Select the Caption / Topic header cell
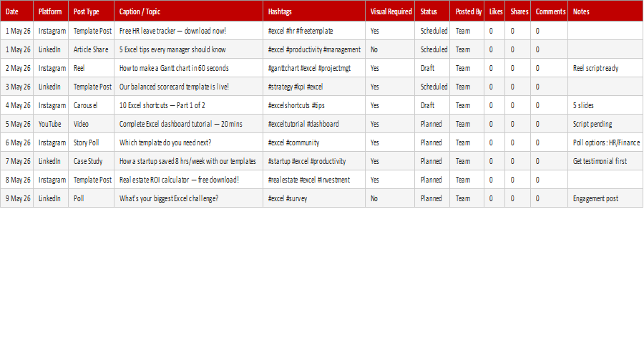 pyautogui.click(x=188, y=11)
